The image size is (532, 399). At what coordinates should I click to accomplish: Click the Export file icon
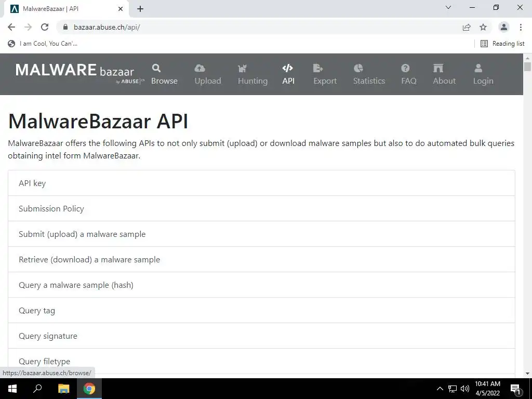pyautogui.click(x=318, y=68)
